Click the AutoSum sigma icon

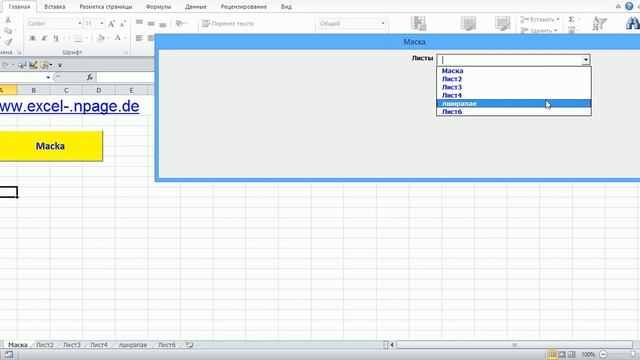(571, 19)
